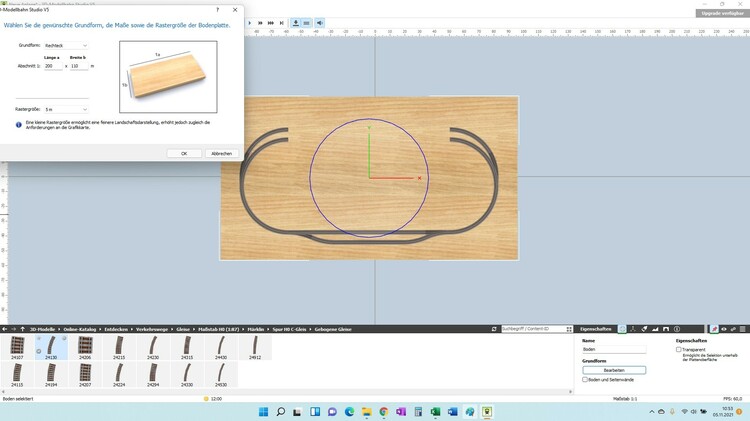Open the Grundform shape dropdown
Screen dimensions: 750x421
tap(67, 46)
